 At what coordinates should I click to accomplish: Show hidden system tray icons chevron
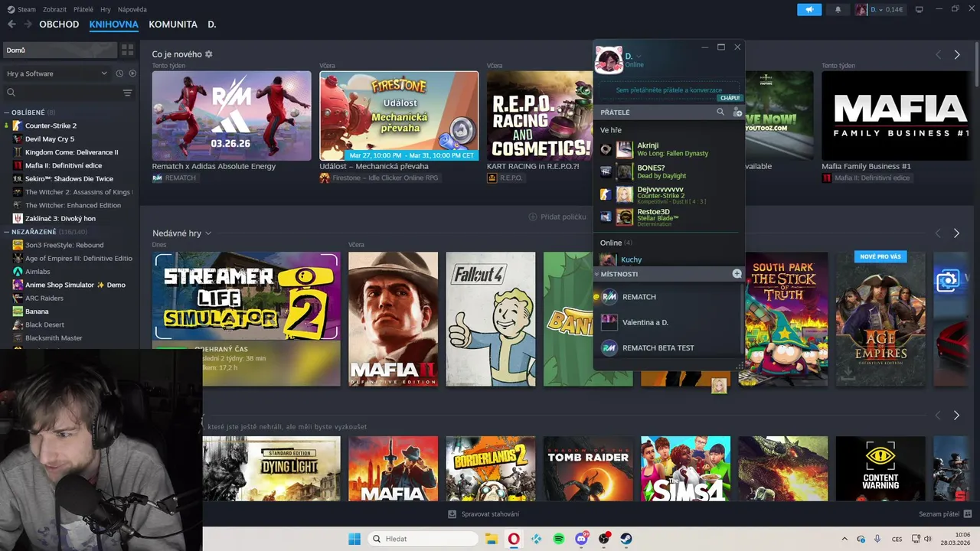click(x=844, y=539)
